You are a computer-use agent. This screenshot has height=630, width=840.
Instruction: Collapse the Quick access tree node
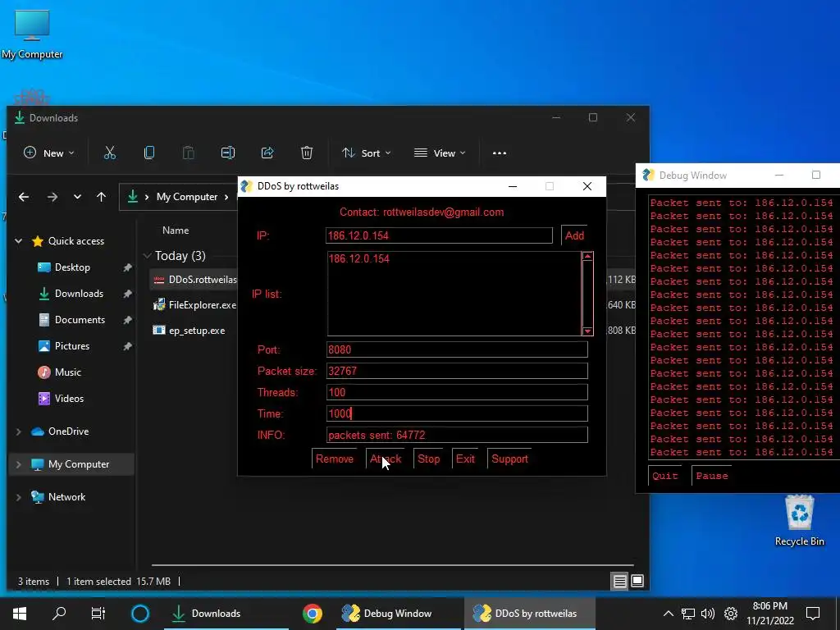(19, 241)
